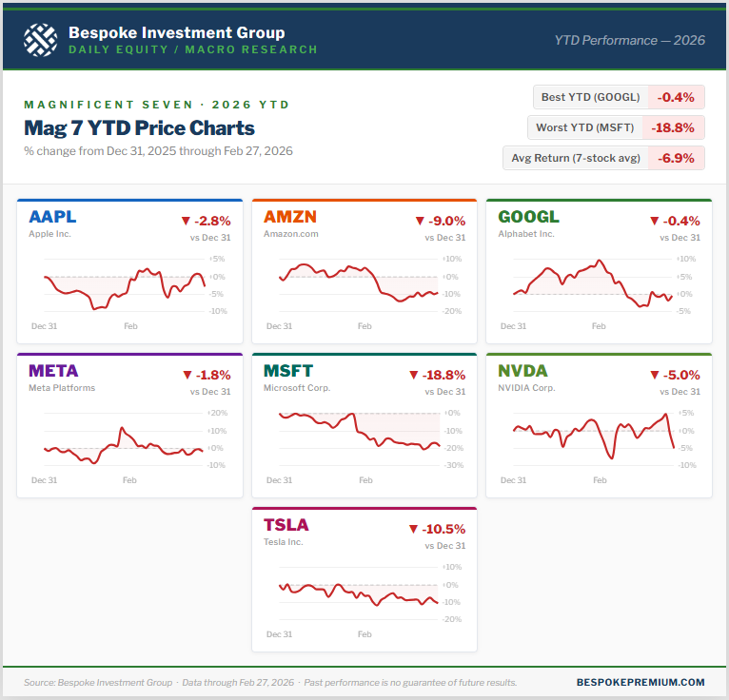The height and width of the screenshot is (700, 729).
Task: Click the red triangle next to META -1.8%
Action: 186,375
